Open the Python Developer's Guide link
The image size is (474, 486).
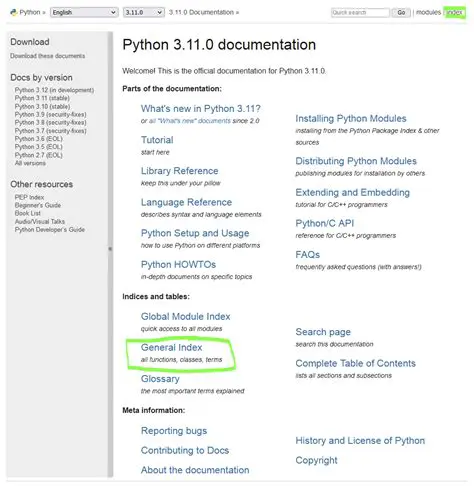(50, 229)
